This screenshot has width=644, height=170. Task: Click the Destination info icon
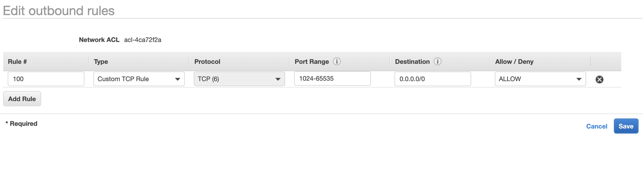coord(438,62)
